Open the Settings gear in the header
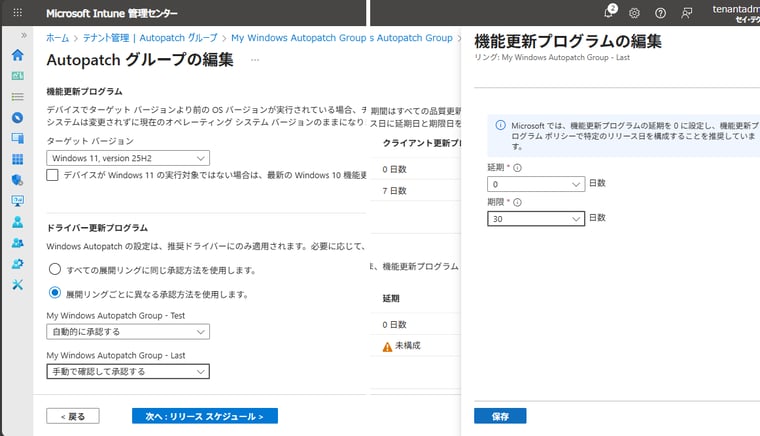Screen dimensions: 760x436 635,13
